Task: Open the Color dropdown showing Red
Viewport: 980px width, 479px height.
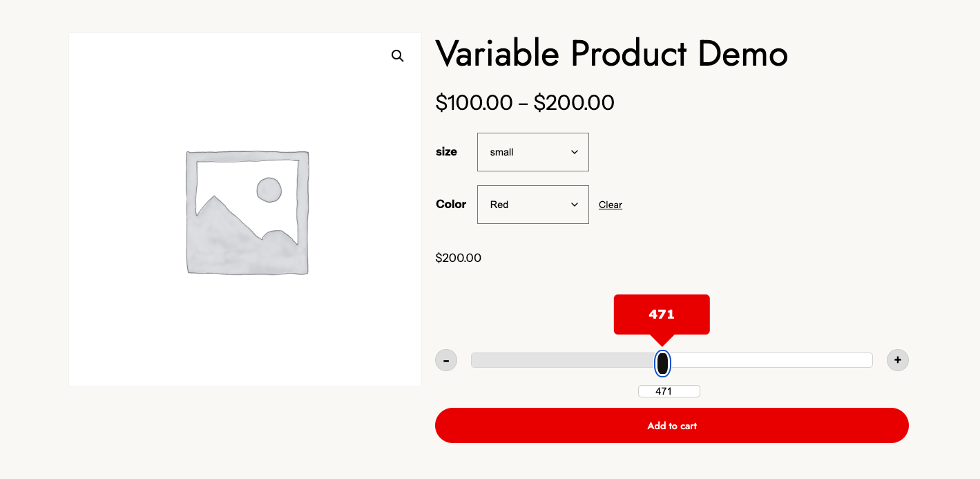Action: pyautogui.click(x=532, y=205)
